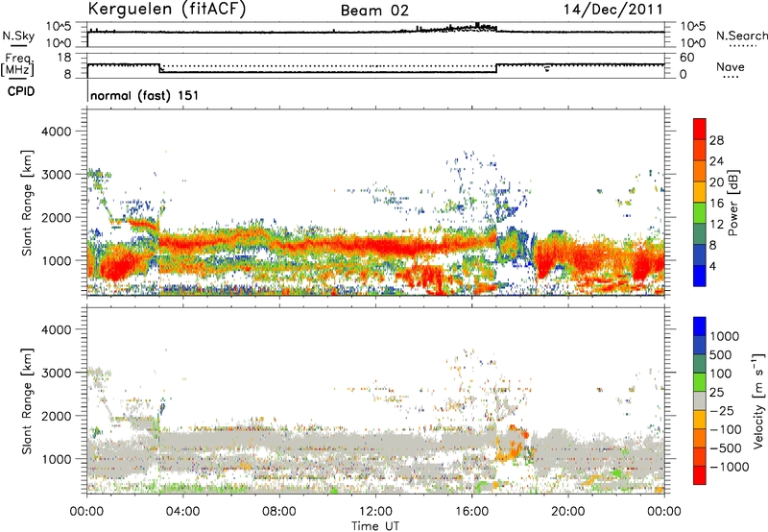Click the 'N.Search' legend label

point(741,36)
